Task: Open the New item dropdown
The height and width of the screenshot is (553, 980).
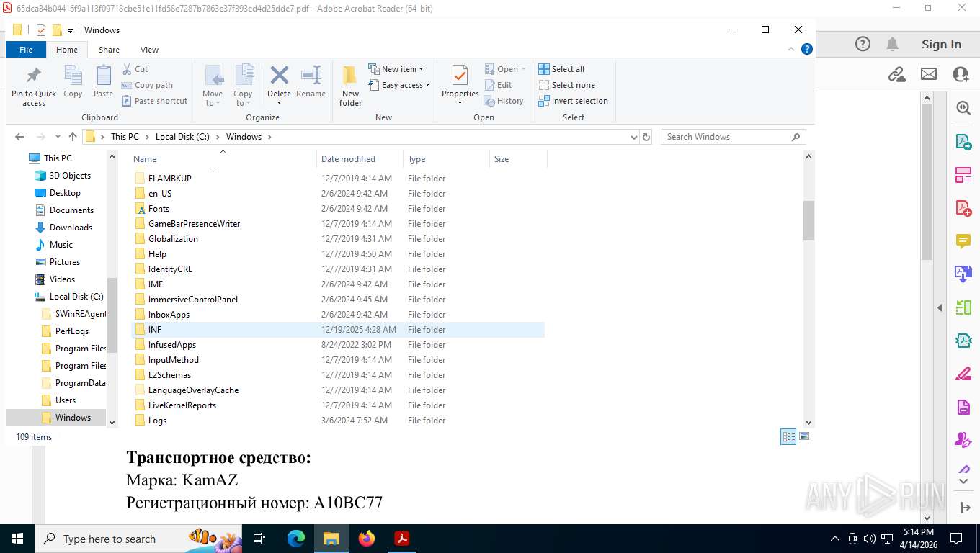Action: [x=396, y=69]
